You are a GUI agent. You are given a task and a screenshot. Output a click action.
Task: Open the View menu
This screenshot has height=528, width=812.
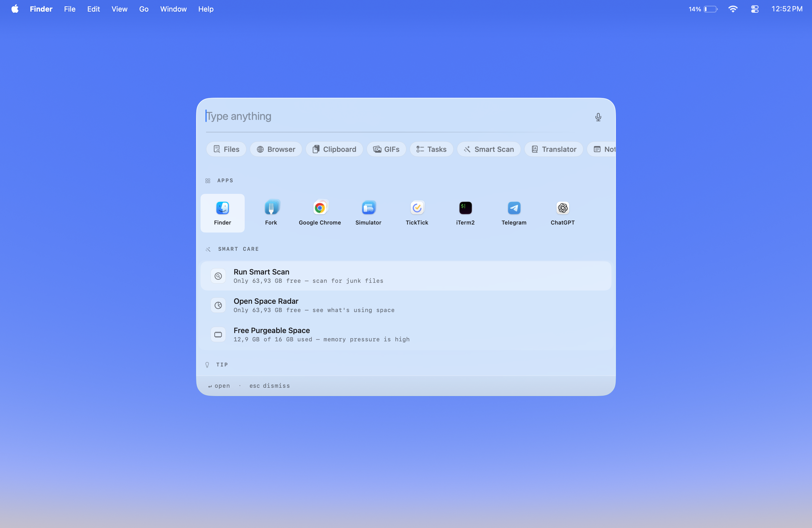119,9
